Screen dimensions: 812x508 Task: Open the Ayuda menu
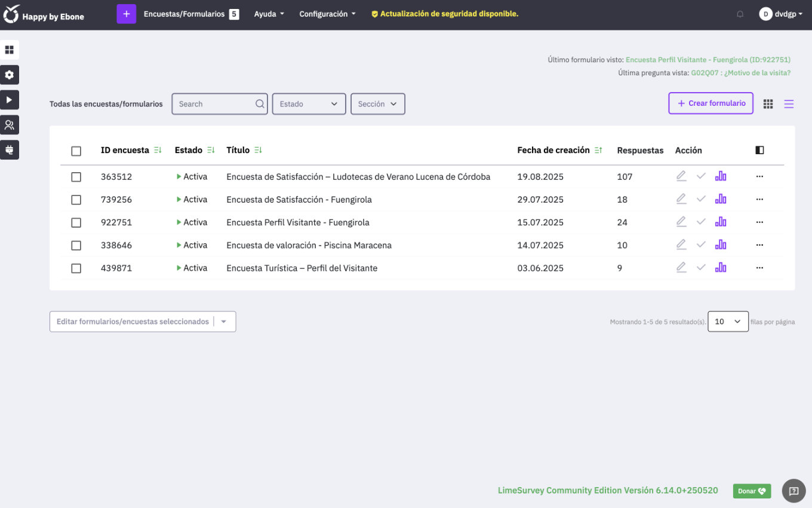(x=269, y=14)
